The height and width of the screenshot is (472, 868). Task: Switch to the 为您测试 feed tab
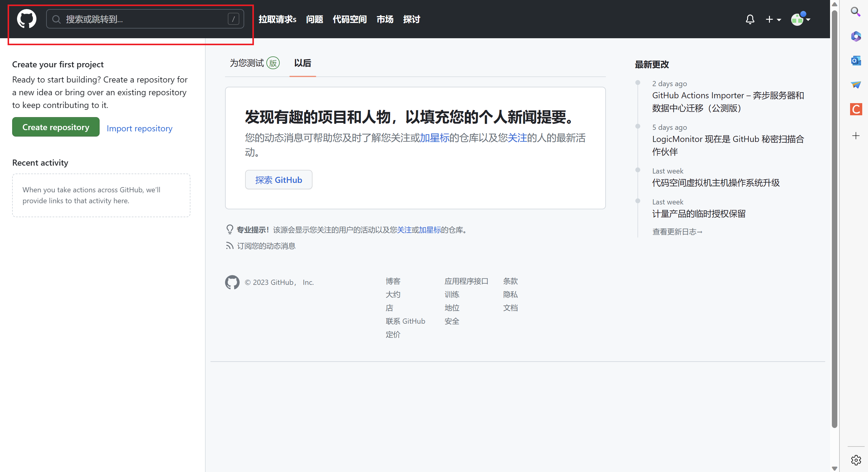(x=254, y=63)
